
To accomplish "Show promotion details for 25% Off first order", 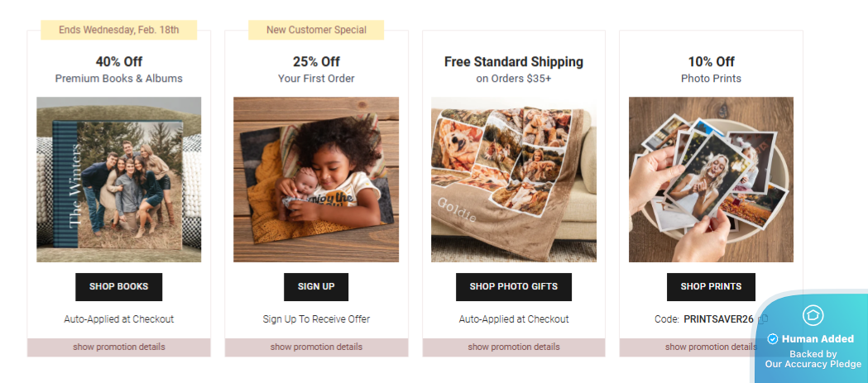I will click(316, 347).
